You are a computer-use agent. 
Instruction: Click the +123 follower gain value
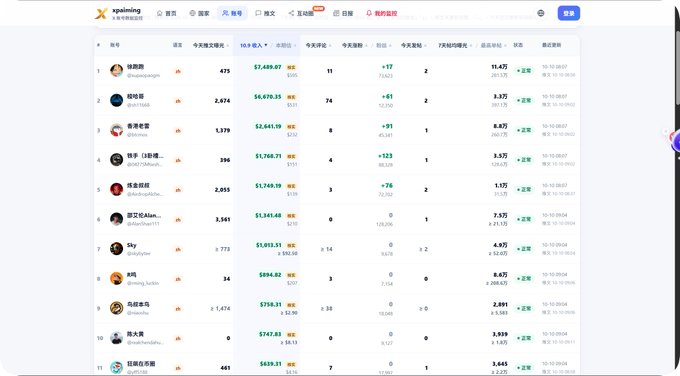pyautogui.click(x=385, y=156)
